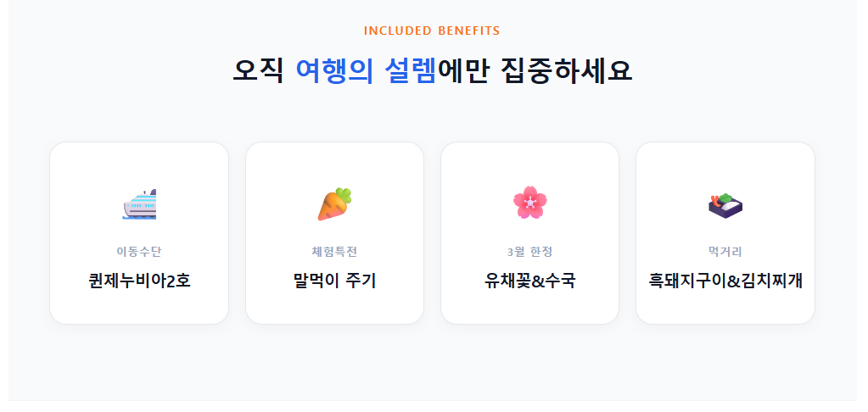Viewport: 868px width, 412px height.
Task: Click the 먹거리 category label
Action: coord(725,251)
